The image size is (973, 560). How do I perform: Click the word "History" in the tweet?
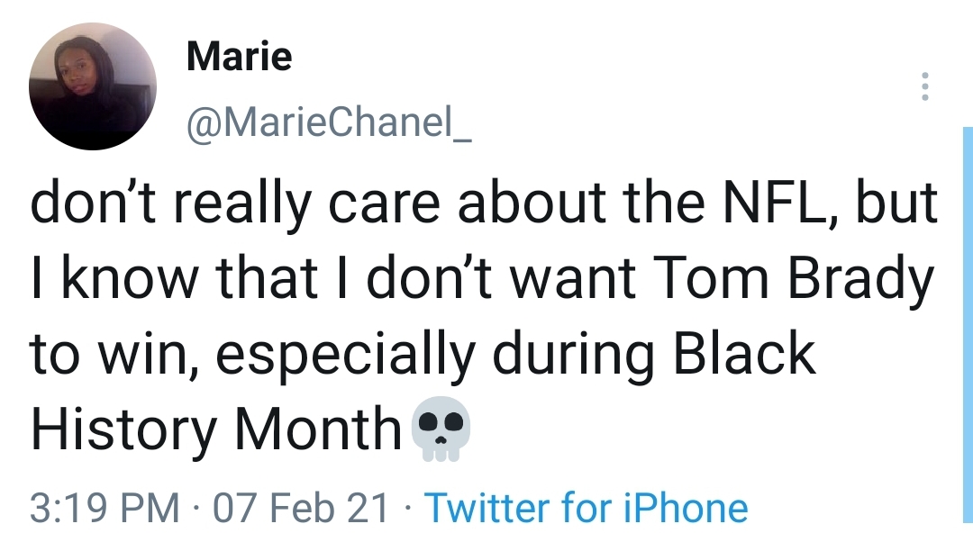pos(124,429)
